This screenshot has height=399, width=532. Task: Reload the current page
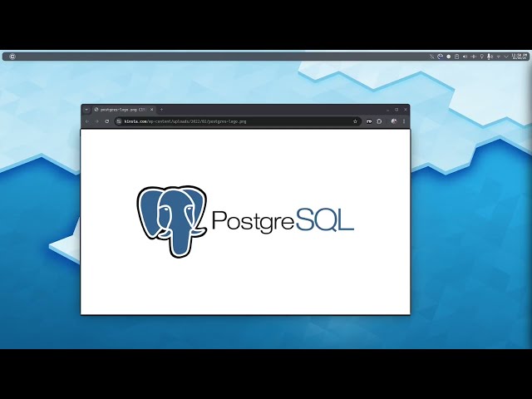[107, 121]
